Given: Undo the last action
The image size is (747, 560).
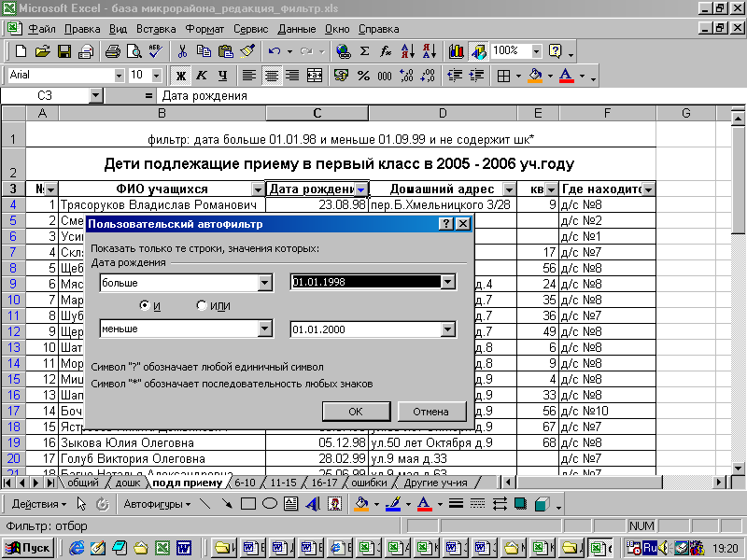Looking at the screenshot, I should [274, 51].
